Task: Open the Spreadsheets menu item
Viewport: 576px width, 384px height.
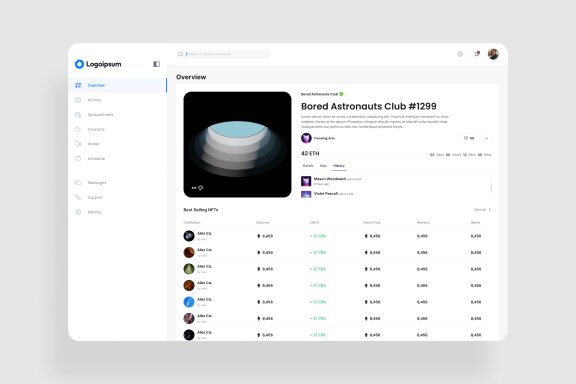Action: pos(118,115)
